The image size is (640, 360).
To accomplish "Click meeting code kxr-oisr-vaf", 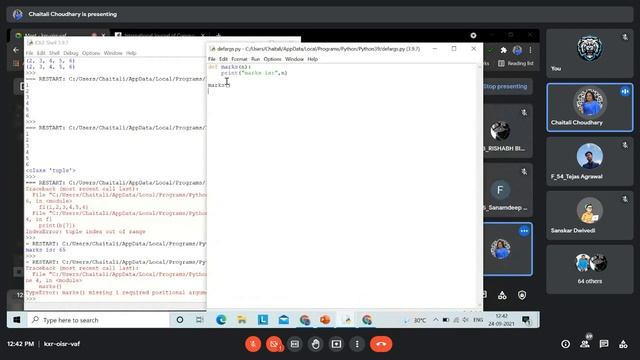I will pyautogui.click(x=62, y=344).
